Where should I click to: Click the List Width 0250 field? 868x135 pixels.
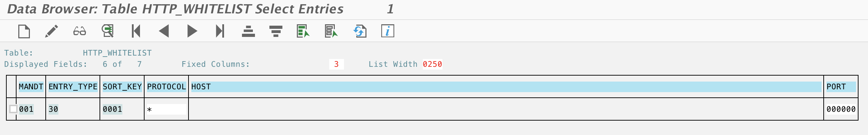click(433, 64)
